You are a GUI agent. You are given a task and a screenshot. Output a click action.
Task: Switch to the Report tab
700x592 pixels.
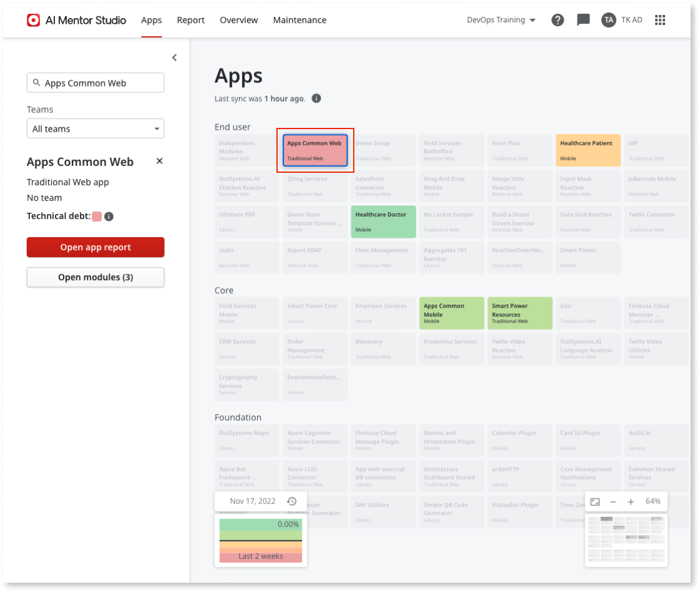[190, 19]
